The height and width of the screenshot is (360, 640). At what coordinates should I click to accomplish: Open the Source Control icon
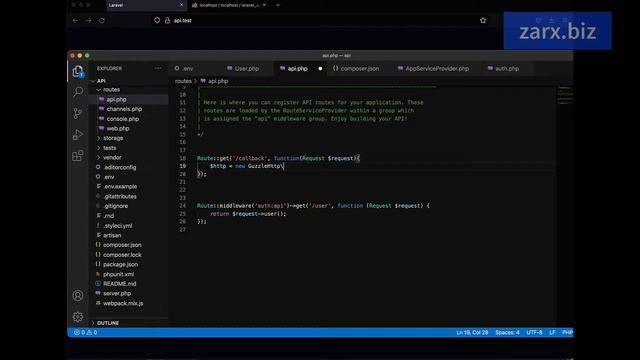(78, 113)
